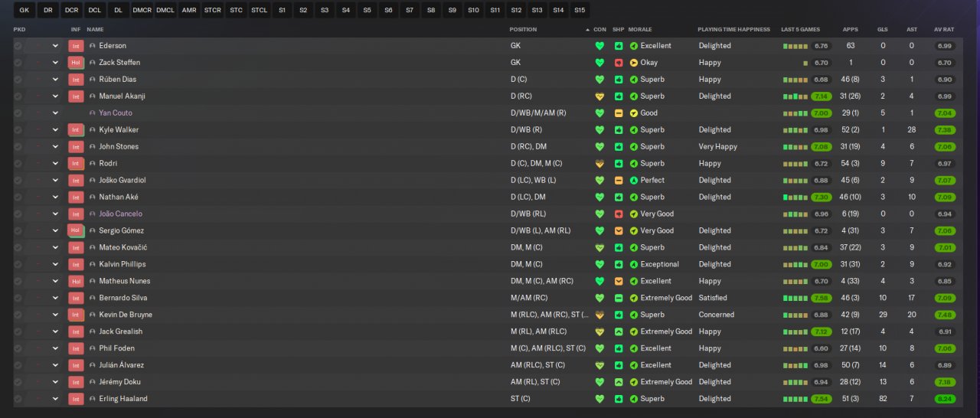Select the DCR position slot
The height and width of the screenshot is (418, 980).
(71, 10)
